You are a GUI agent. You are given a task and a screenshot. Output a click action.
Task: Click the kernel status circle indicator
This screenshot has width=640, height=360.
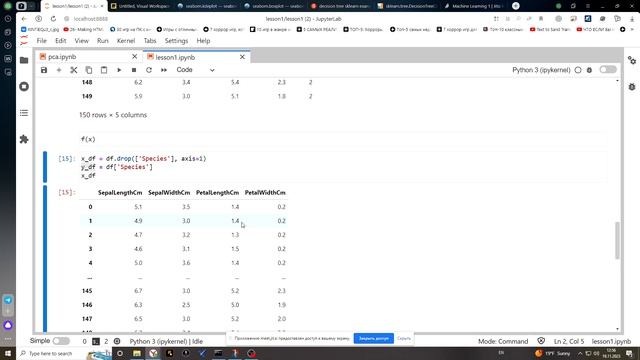[578, 70]
